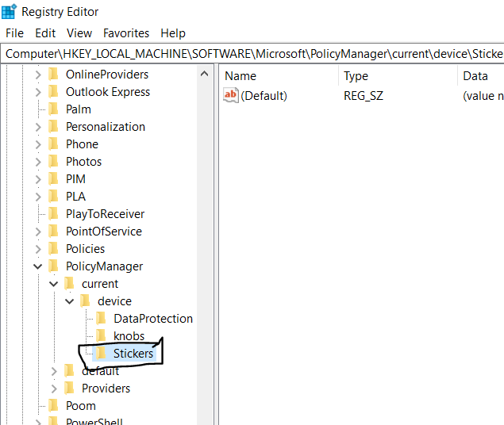Collapse the PolicyManager tree node
The height and width of the screenshot is (425, 504).
click(37, 266)
